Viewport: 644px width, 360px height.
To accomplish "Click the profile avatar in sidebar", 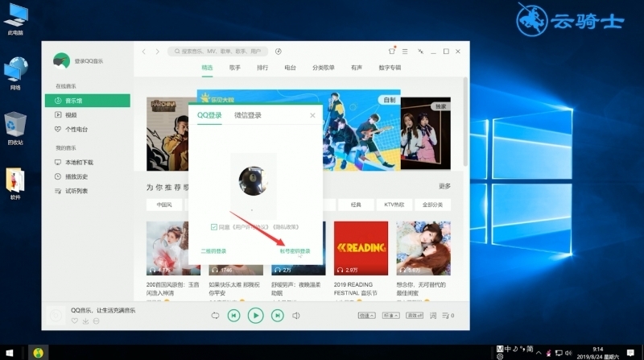I will click(62, 61).
